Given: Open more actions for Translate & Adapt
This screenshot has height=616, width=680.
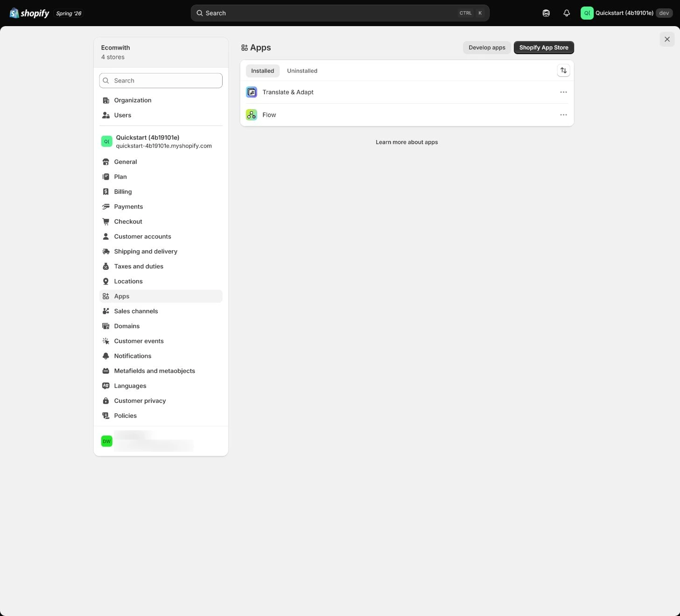Looking at the screenshot, I should pyautogui.click(x=563, y=92).
